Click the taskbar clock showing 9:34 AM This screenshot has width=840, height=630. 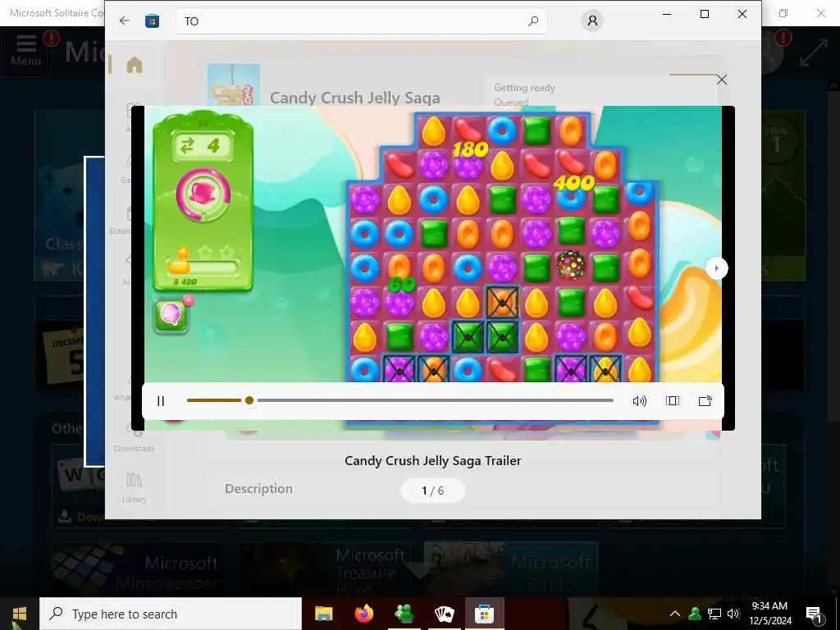coord(769,614)
